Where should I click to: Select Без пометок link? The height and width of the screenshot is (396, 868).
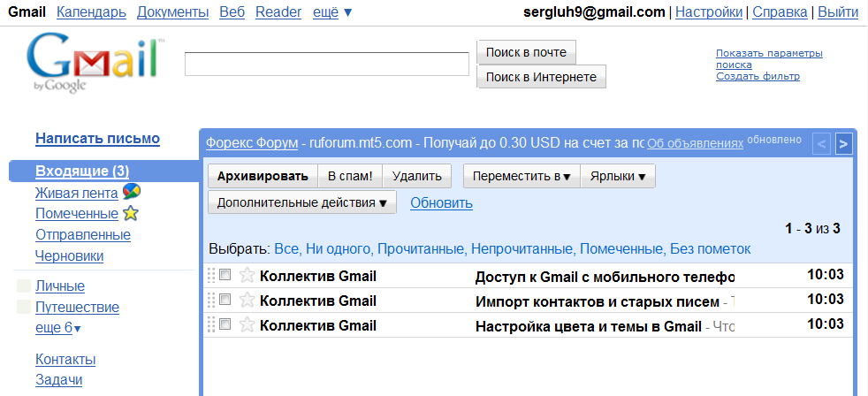click(711, 249)
